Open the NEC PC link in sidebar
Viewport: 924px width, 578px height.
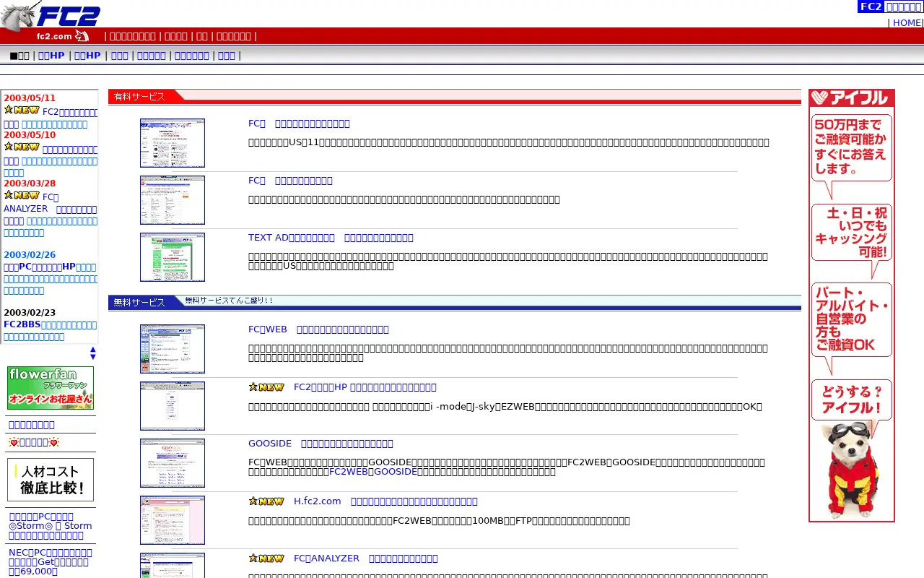51,562
